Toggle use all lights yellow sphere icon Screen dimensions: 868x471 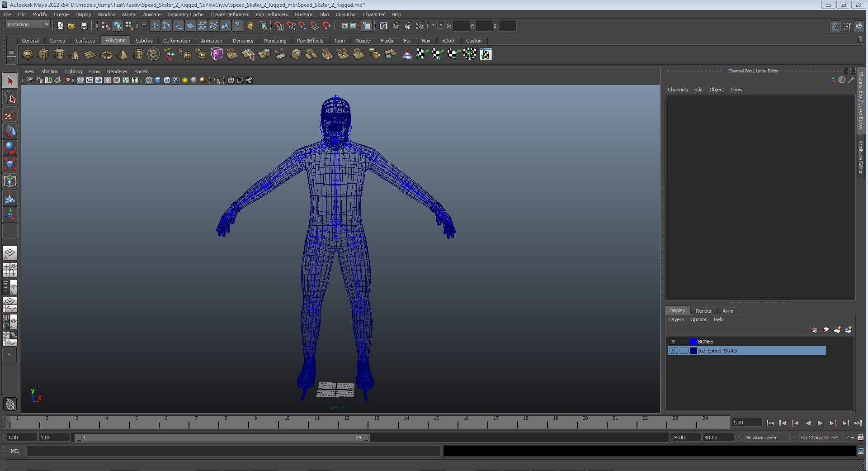coord(185,80)
